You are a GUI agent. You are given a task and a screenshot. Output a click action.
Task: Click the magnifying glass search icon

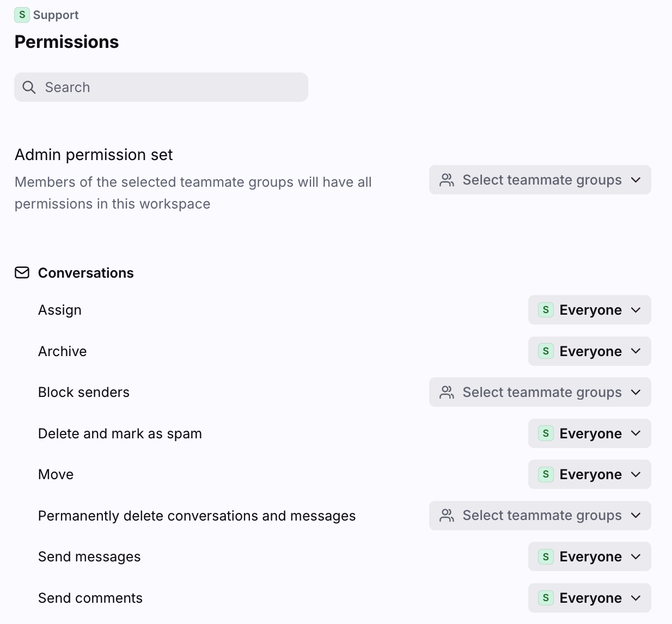(29, 87)
